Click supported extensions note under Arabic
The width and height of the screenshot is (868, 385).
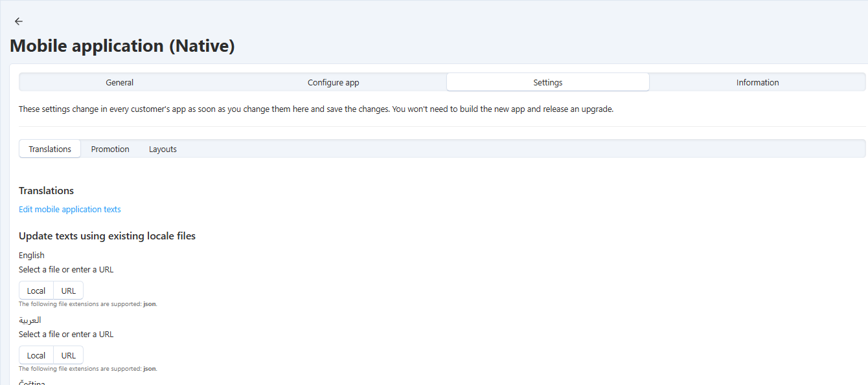[x=88, y=369]
